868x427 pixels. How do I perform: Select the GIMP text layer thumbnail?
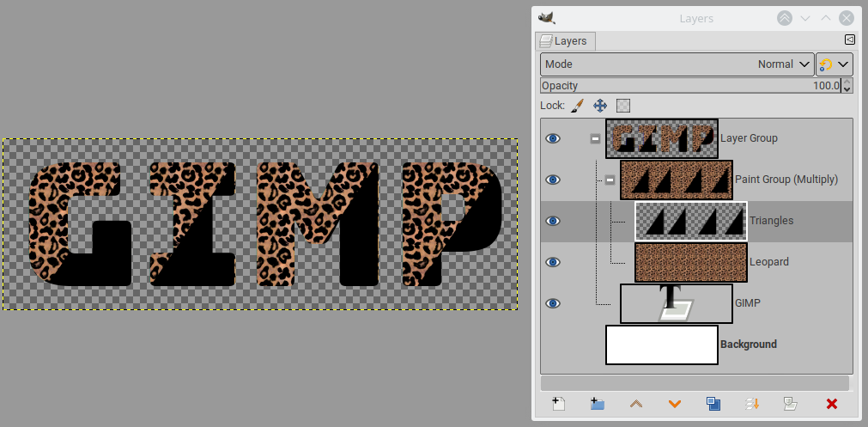[677, 303]
